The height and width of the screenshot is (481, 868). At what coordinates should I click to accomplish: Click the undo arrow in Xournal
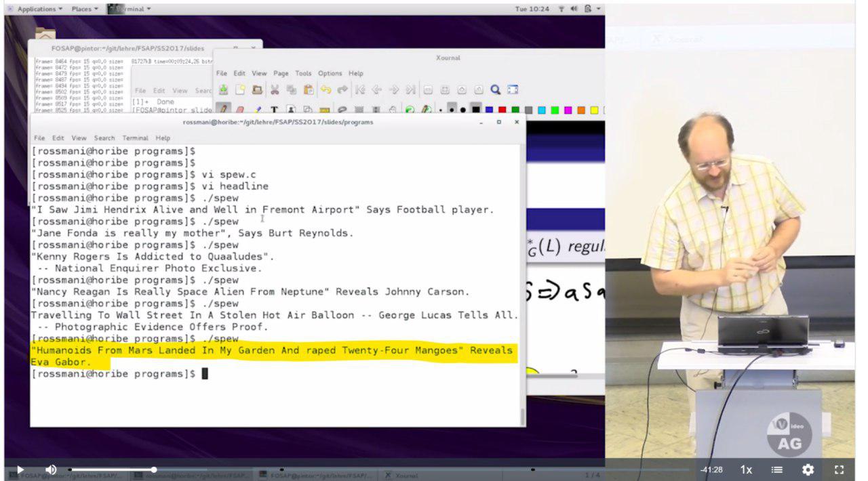point(325,89)
